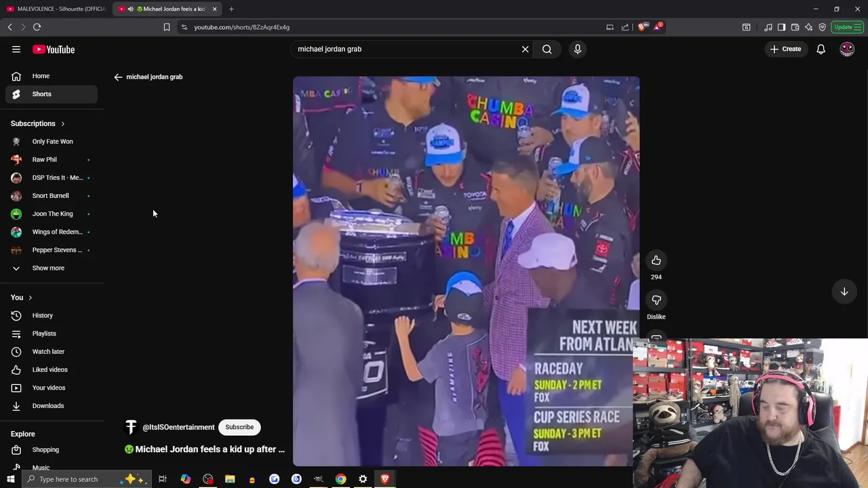Image resolution: width=868 pixels, height=488 pixels.
Task: Open the Wings of Redemption channel
Action: click(52, 232)
